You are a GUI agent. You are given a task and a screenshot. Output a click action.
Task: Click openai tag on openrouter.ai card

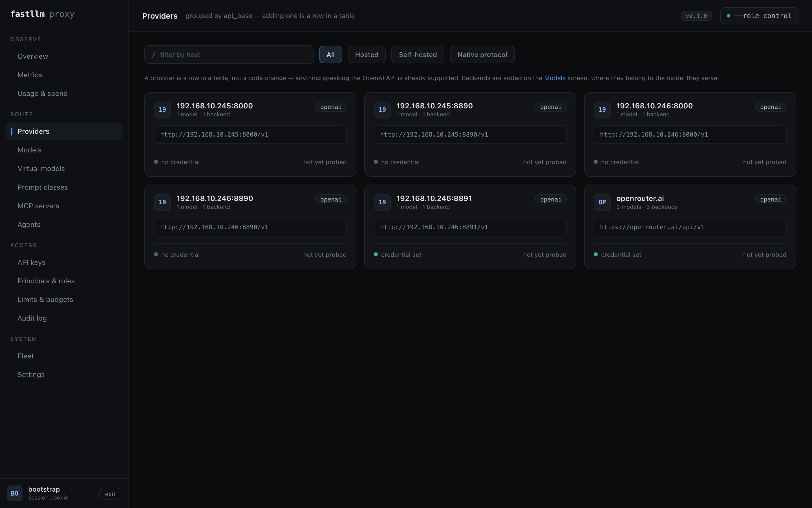click(771, 200)
